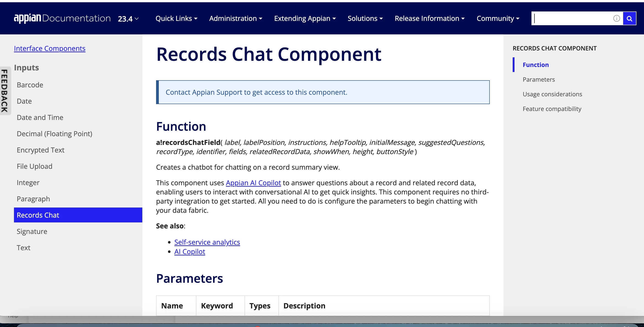Click the Records Chat Component page title
Image resolution: width=644 pixels, height=327 pixels.
click(269, 54)
